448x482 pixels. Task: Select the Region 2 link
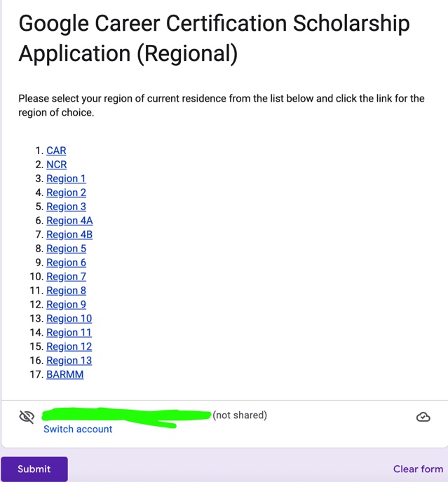click(66, 193)
